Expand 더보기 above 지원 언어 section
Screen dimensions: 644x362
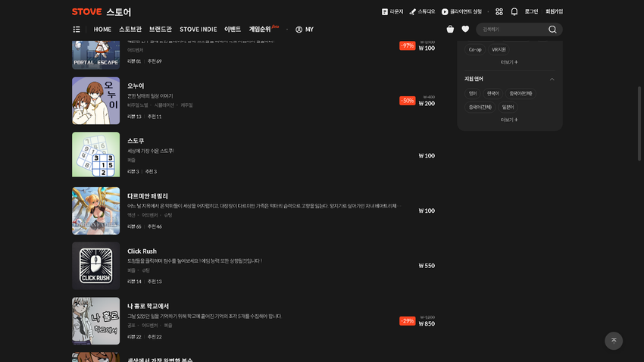coord(509,62)
